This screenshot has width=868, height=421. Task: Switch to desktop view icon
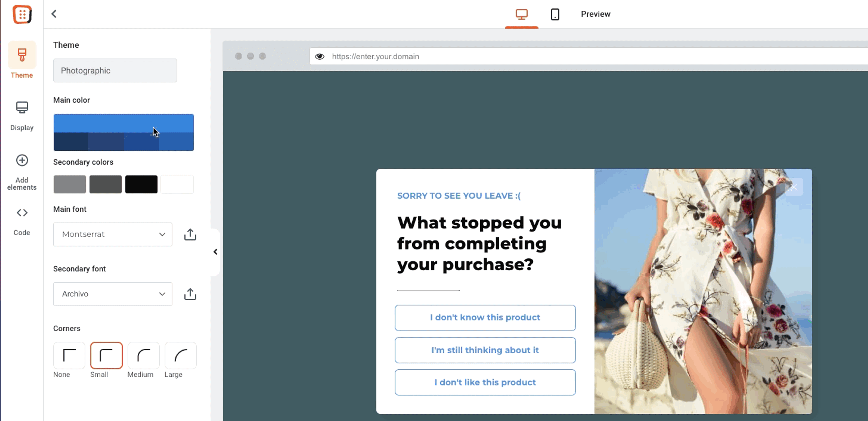point(521,14)
